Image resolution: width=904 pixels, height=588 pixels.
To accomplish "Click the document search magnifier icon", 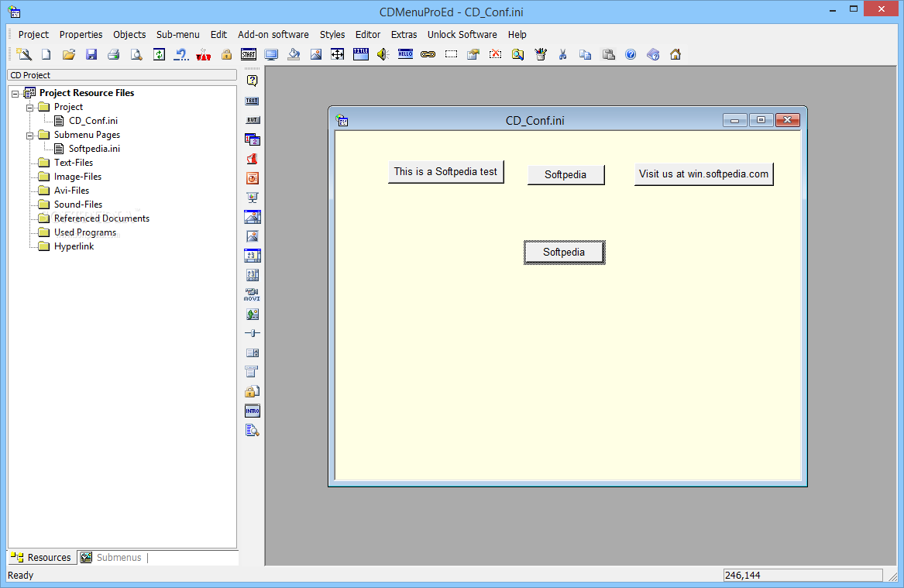I will 252,430.
